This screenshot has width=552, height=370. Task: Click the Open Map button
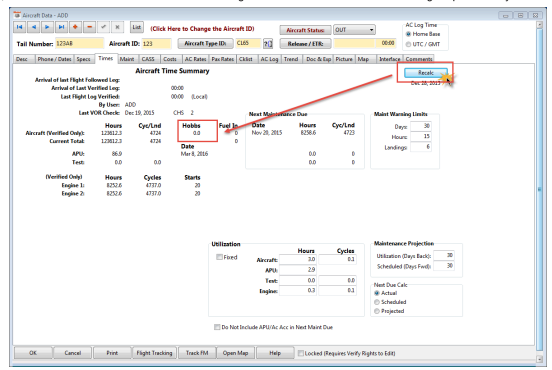235,353
